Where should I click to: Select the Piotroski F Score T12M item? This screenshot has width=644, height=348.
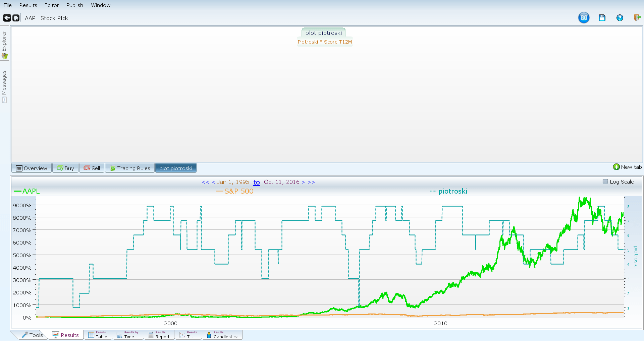(x=325, y=42)
